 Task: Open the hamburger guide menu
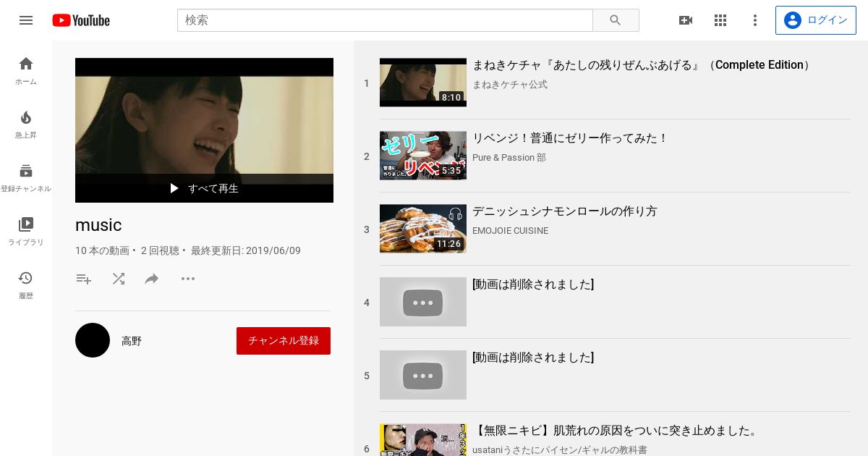(26, 20)
